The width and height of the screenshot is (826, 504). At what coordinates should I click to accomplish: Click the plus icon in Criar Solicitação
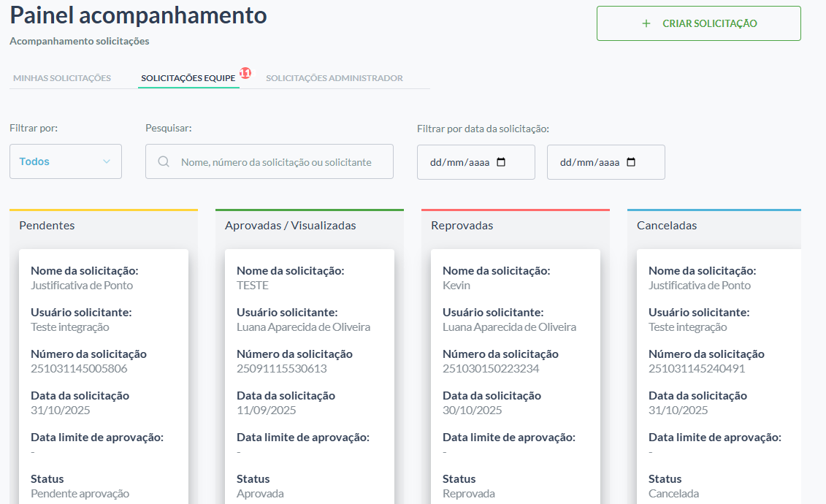pos(646,23)
